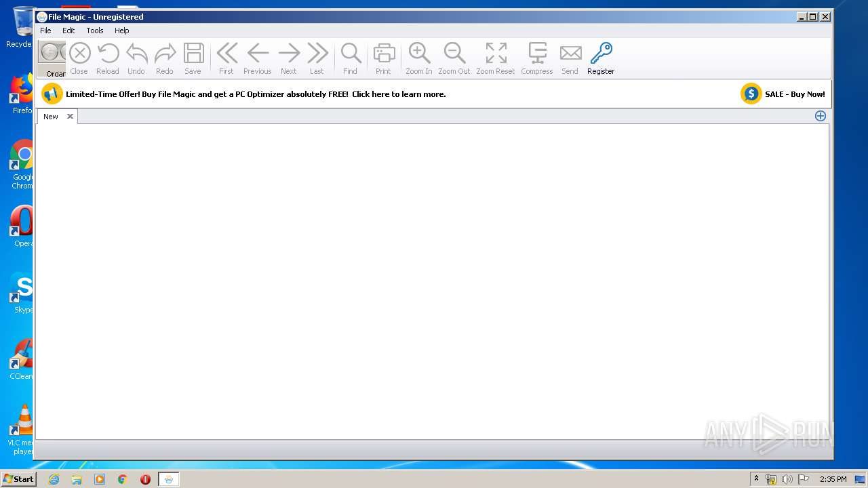Open Windows Explorer folder in taskbar
The width and height of the screenshot is (868, 488).
[x=77, y=479]
